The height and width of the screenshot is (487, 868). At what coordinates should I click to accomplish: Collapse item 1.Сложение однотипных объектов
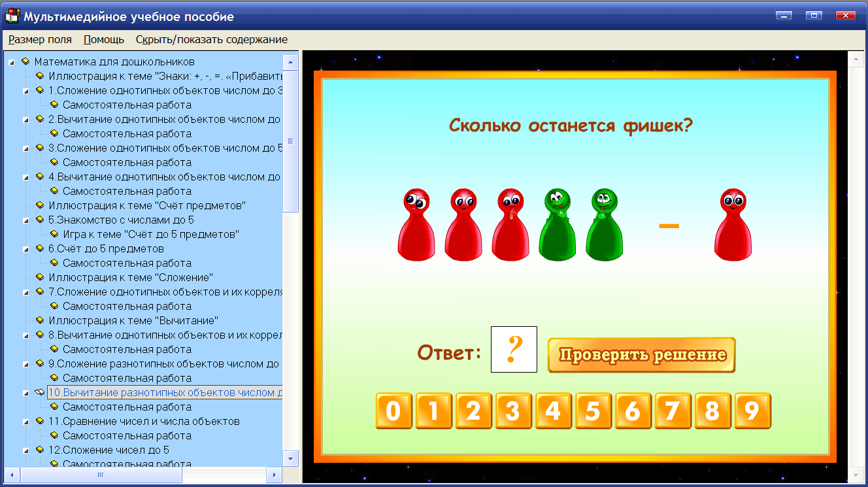tap(25, 91)
